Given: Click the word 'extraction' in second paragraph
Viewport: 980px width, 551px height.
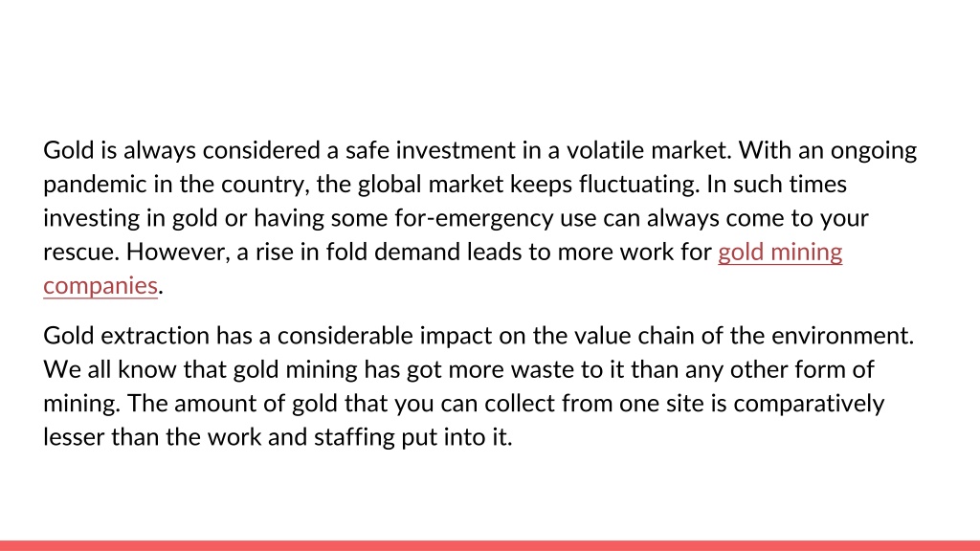Looking at the screenshot, I should tap(155, 336).
